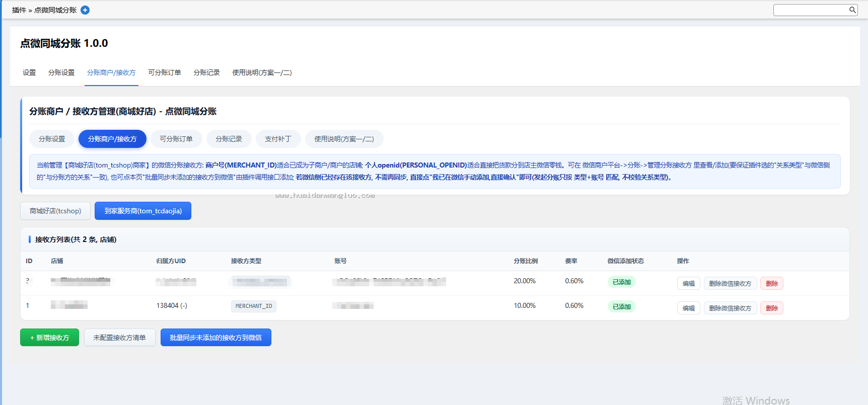Click red 删除 for the MERCHANT_ID row

[772, 308]
